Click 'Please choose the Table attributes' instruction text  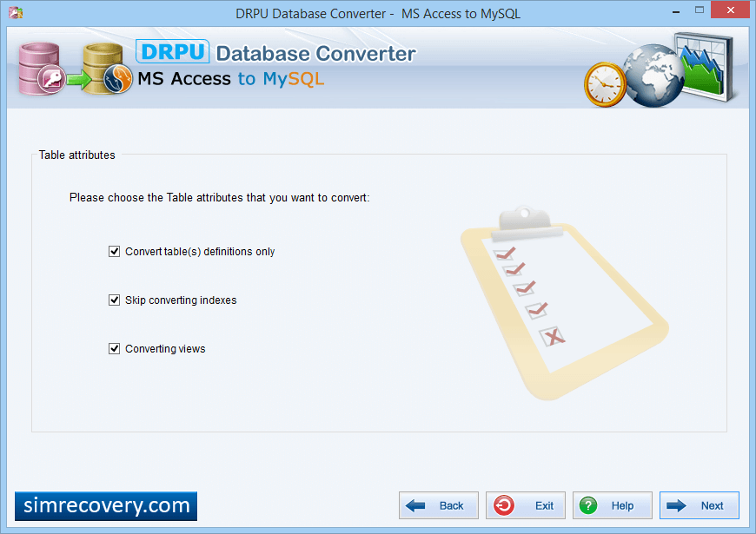point(219,198)
